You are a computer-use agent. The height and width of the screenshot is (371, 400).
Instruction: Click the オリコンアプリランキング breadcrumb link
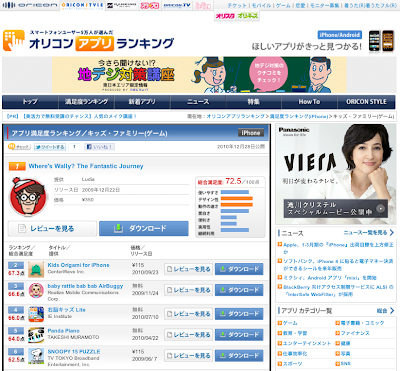coord(236,116)
